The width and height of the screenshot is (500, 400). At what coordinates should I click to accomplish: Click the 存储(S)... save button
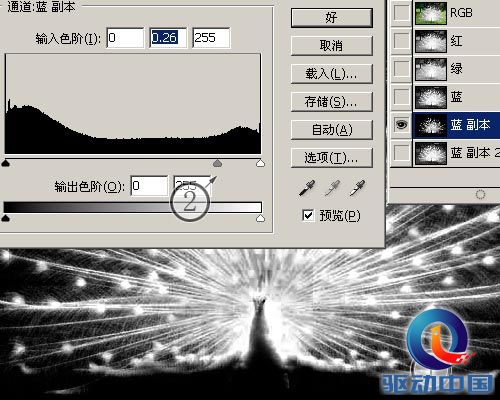pyautogui.click(x=332, y=102)
